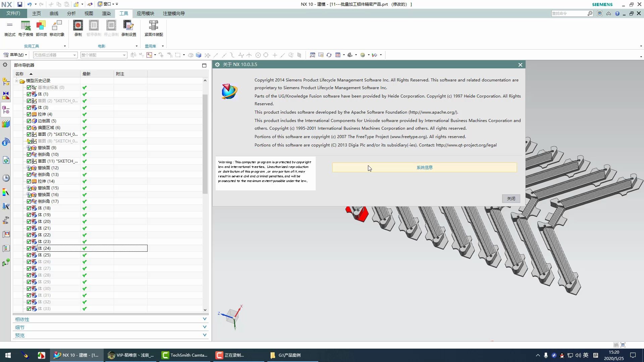
Task: Click the 系统信息 button in About dialog
Action: tap(424, 168)
